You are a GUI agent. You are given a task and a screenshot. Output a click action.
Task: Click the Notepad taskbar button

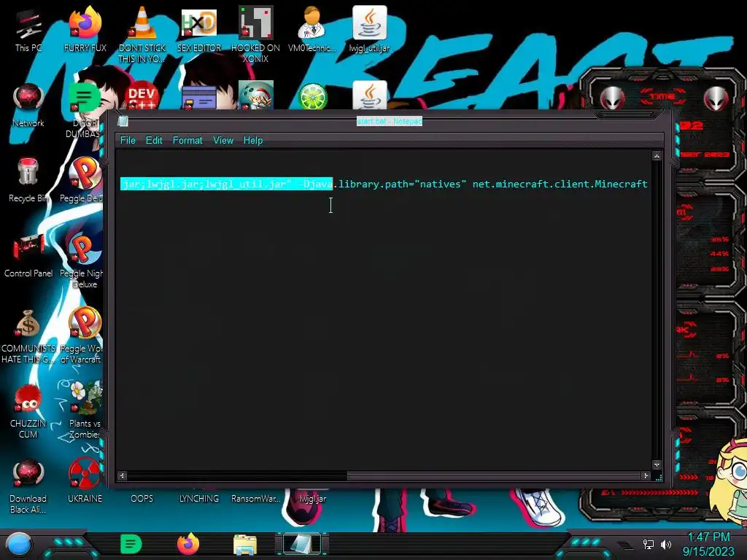[302, 544]
